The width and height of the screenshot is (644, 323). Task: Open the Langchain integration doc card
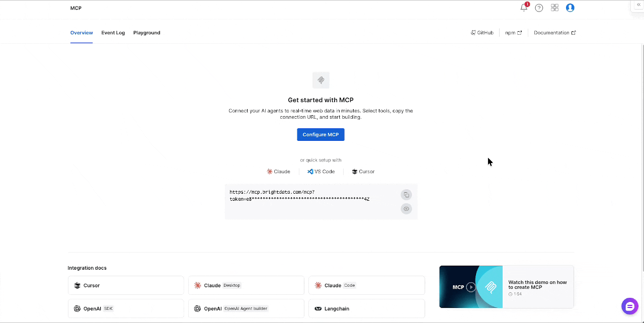point(366,308)
